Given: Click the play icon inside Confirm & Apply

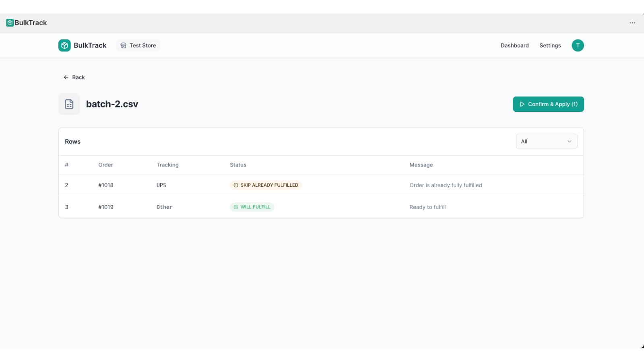Looking at the screenshot, I should coord(522,104).
